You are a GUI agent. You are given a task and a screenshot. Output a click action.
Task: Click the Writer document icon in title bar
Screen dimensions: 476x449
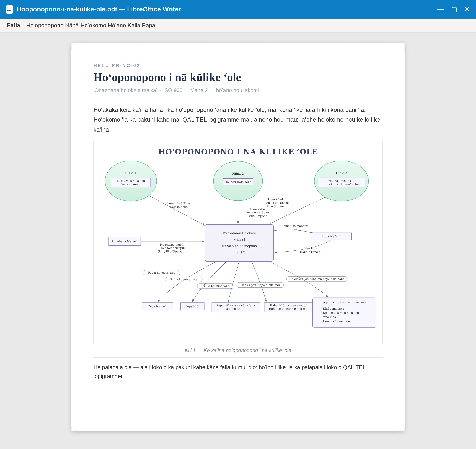[9, 9]
